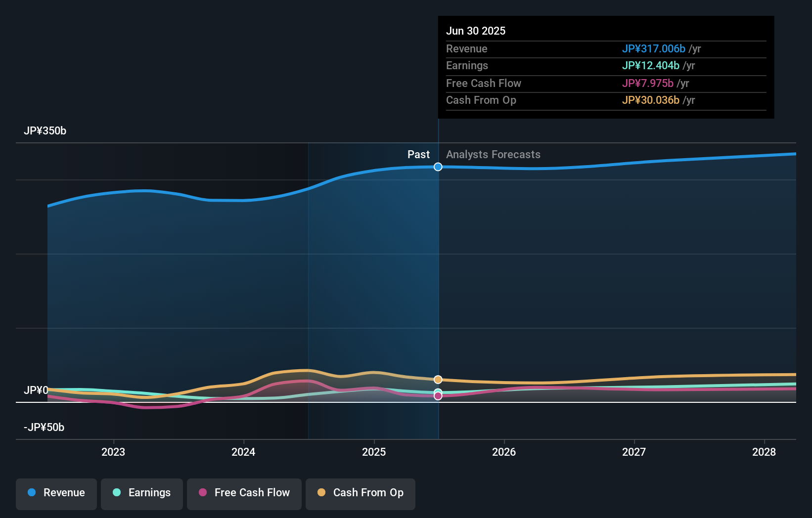Toggle the Cash From Op series visibility
Screen dimensions: 812x518
[360, 493]
